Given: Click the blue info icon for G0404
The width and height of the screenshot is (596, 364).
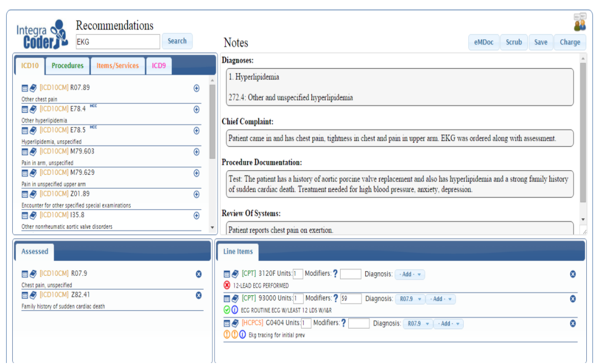Looking at the screenshot, I should 243,335.
